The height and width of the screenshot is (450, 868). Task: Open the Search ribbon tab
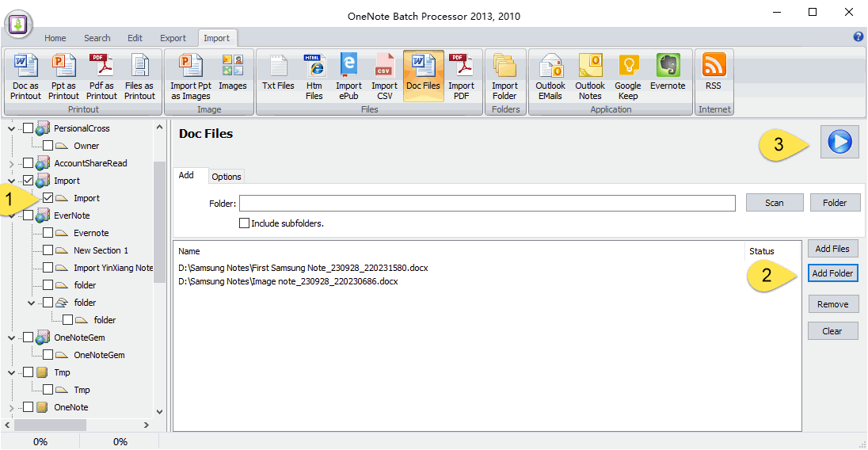(97, 38)
